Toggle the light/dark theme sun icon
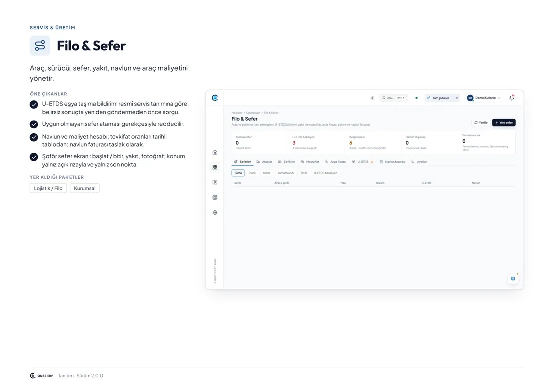 pos(372,98)
